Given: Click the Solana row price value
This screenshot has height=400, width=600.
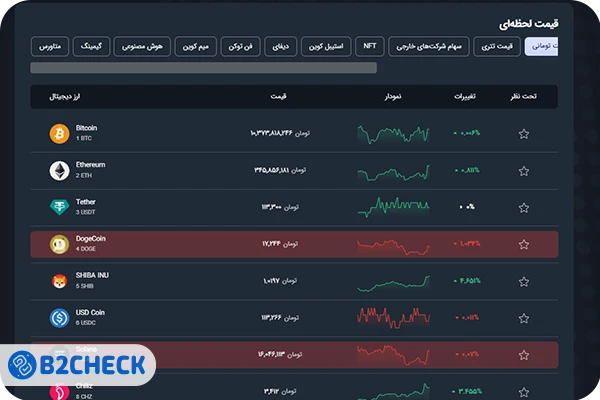Looking at the screenshot, I should (x=280, y=354).
